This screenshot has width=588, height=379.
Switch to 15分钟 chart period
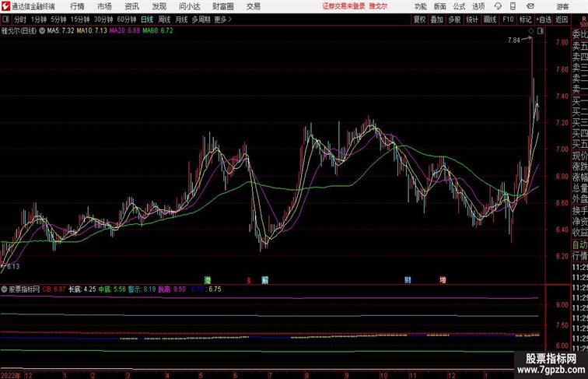pyautogui.click(x=80, y=19)
